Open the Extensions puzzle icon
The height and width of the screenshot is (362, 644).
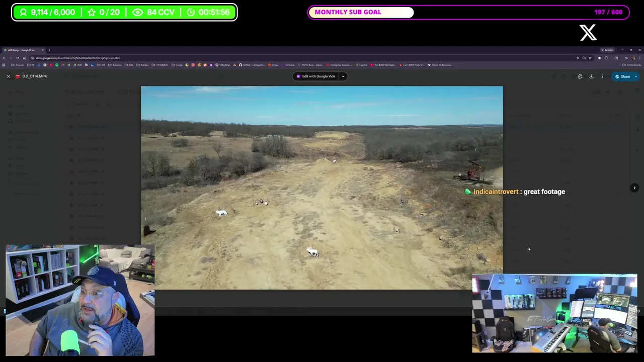tap(606, 58)
